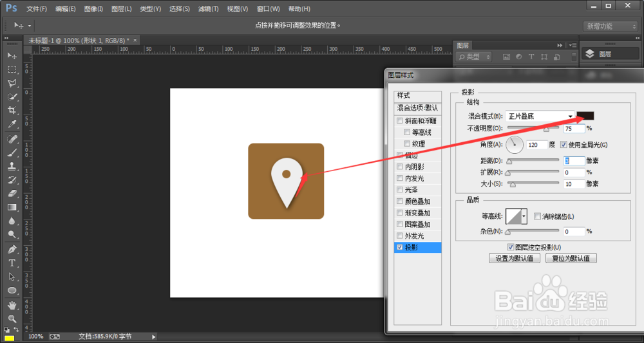Select the Path Selection arrow tool
This screenshot has height=343, width=644.
coord(12,277)
